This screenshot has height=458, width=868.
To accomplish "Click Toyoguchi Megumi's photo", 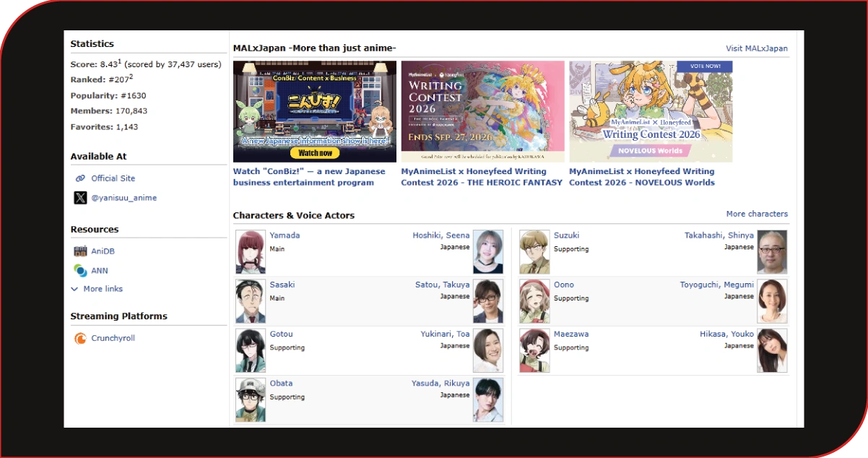I will coord(772,301).
